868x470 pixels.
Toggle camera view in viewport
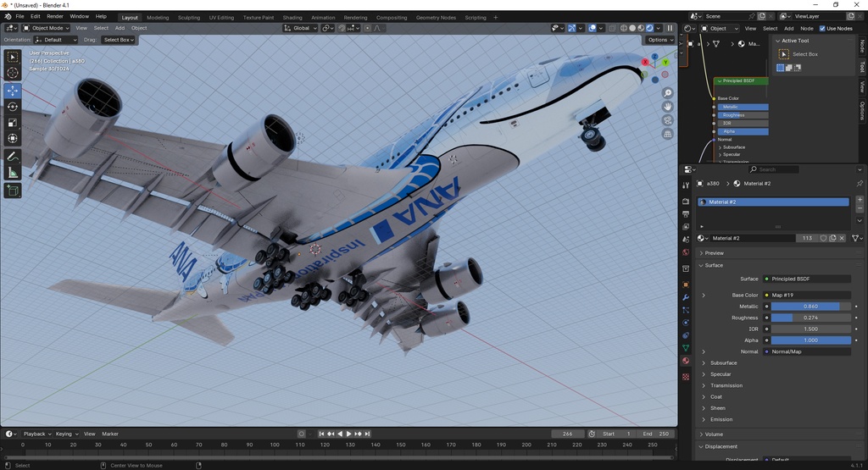click(668, 120)
